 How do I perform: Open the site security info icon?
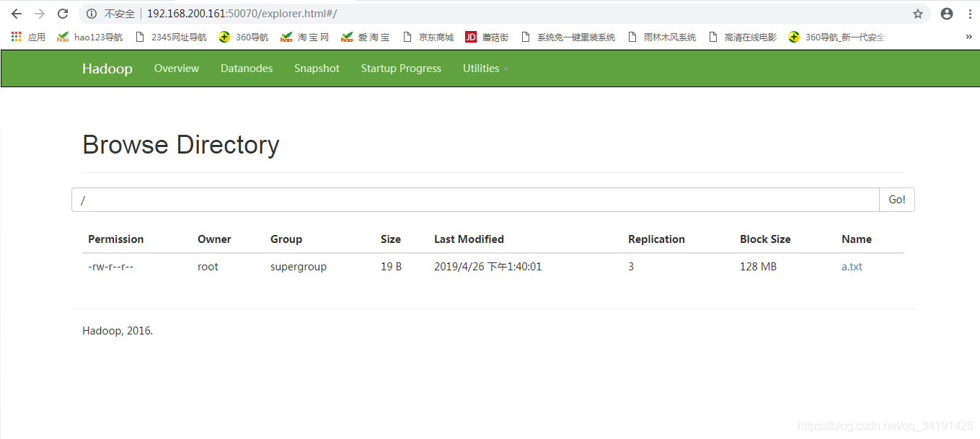(x=91, y=14)
